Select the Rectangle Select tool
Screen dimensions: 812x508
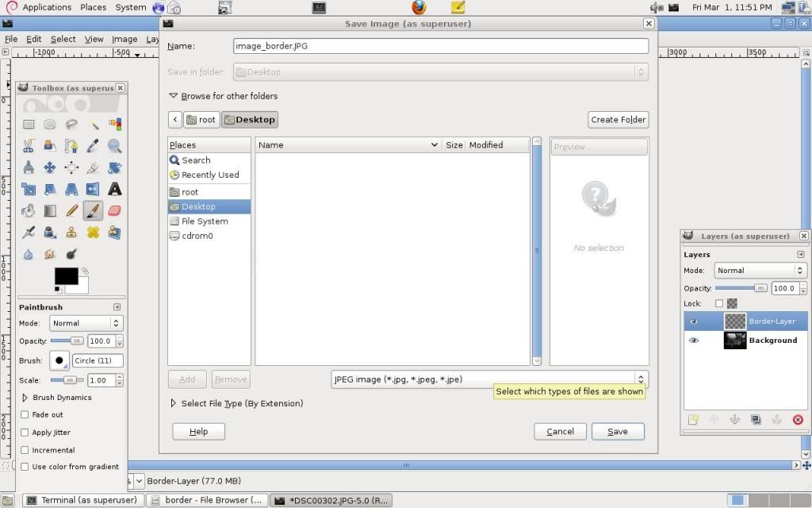point(29,124)
